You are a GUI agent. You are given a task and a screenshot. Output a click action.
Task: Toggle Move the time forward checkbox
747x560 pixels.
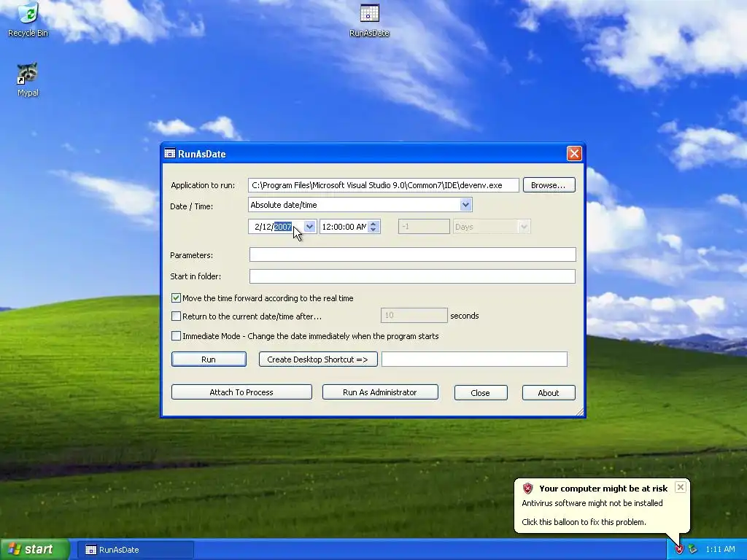176,298
